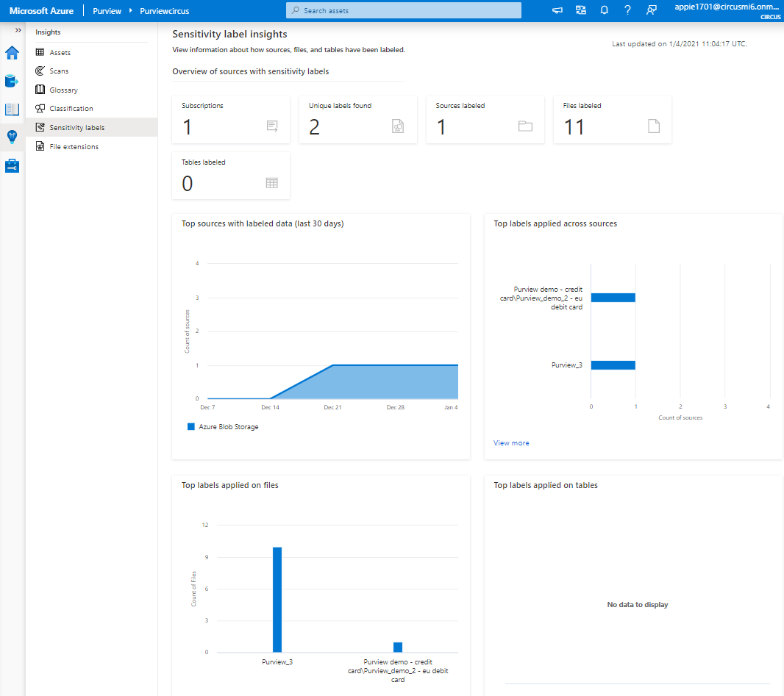Click the View more link

point(511,443)
